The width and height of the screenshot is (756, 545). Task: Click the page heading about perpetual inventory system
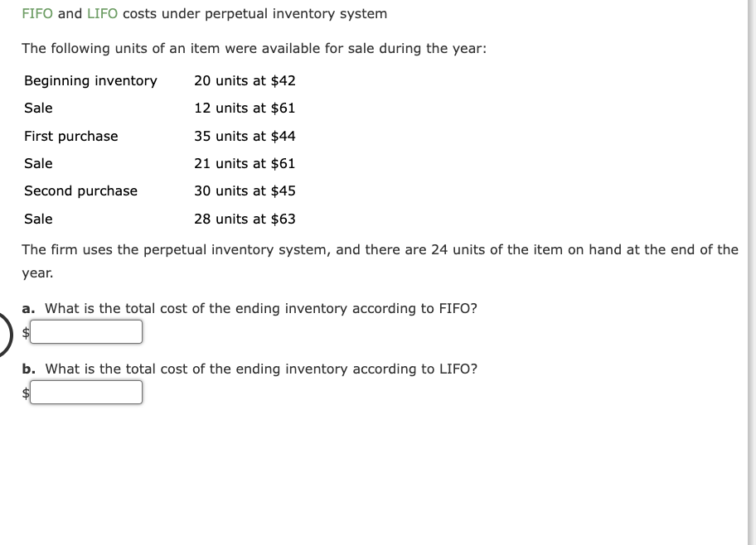click(x=204, y=13)
